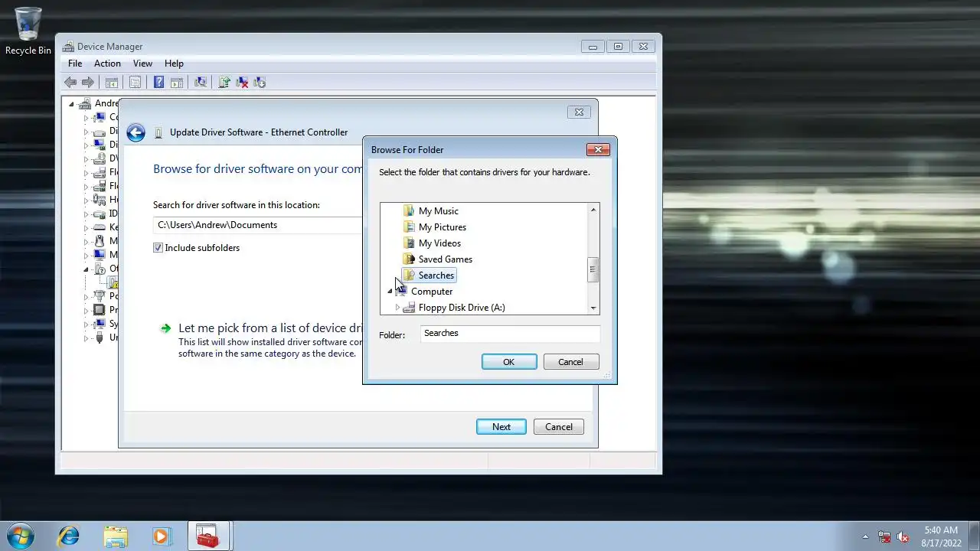Click the mouse device icon in Device Manager tree
Image resolution: width=980 pixels, height=551 pixels.
pyautogui.click(x=99, y=241)
